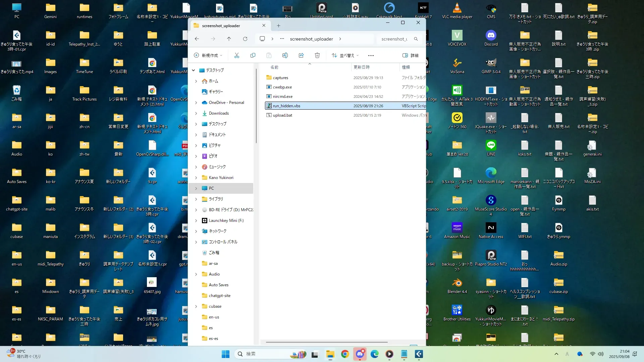Click the Share icon in toolbar

click(301, 55)
